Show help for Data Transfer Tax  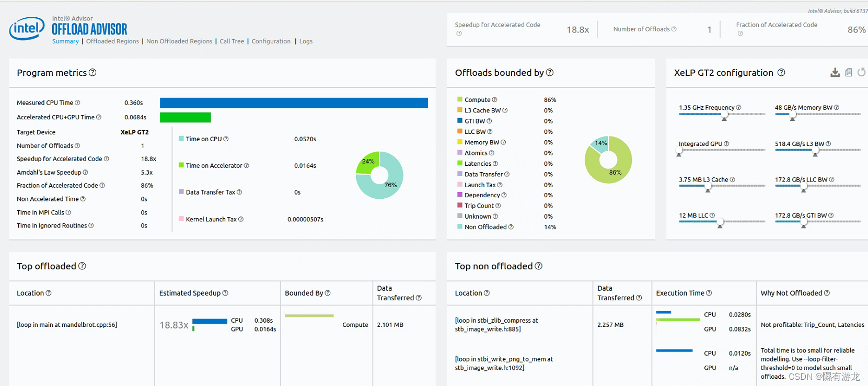(x=239, y=192)
